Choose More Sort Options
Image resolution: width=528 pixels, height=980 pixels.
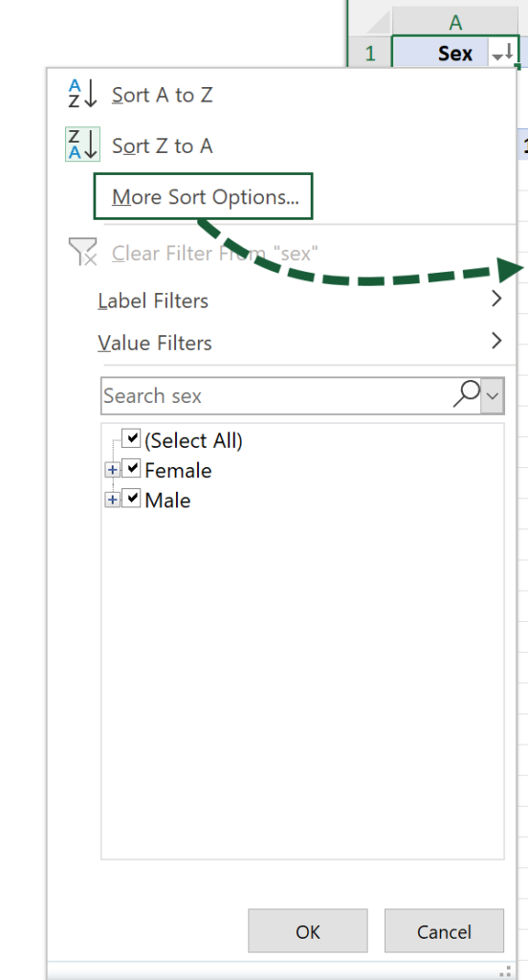tap(203, 197)
